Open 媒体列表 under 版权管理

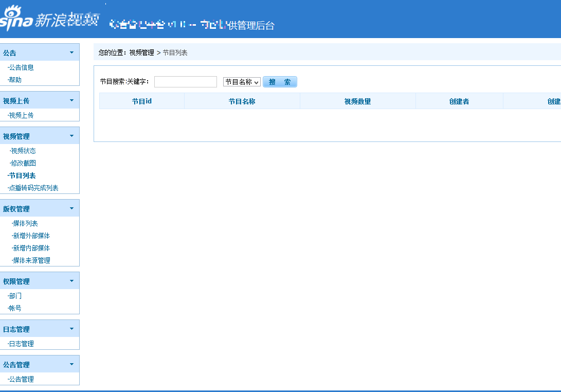[x=25, y=223]
